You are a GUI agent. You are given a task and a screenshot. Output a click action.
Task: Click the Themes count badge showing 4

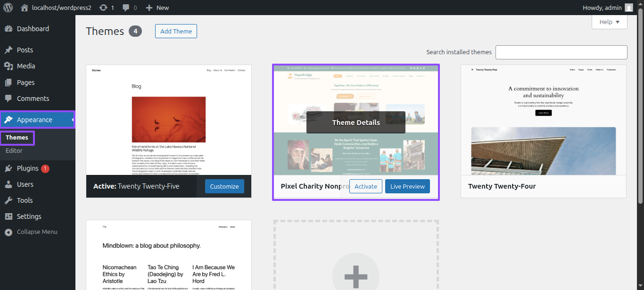point(135,32)
